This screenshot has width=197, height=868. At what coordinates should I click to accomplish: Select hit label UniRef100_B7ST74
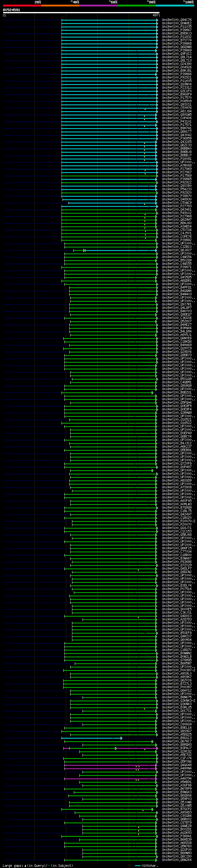tap(177, 40)
